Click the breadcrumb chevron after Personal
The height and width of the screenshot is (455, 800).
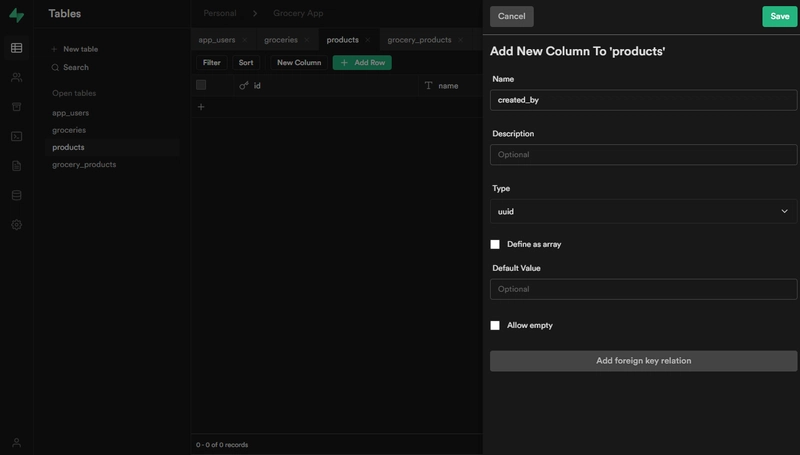[255, 13]
